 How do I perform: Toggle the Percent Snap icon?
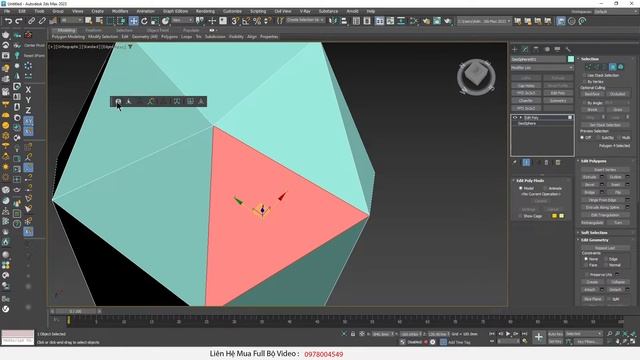[257, 21]
